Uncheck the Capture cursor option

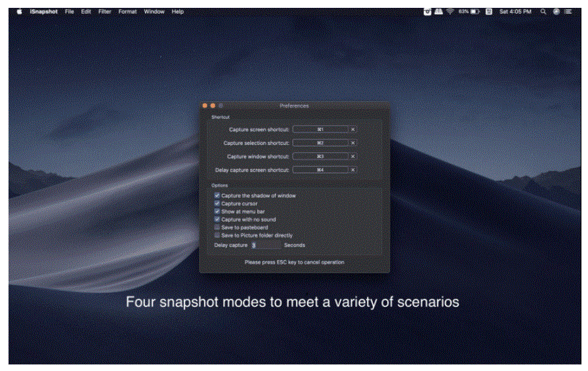[217, 203]
